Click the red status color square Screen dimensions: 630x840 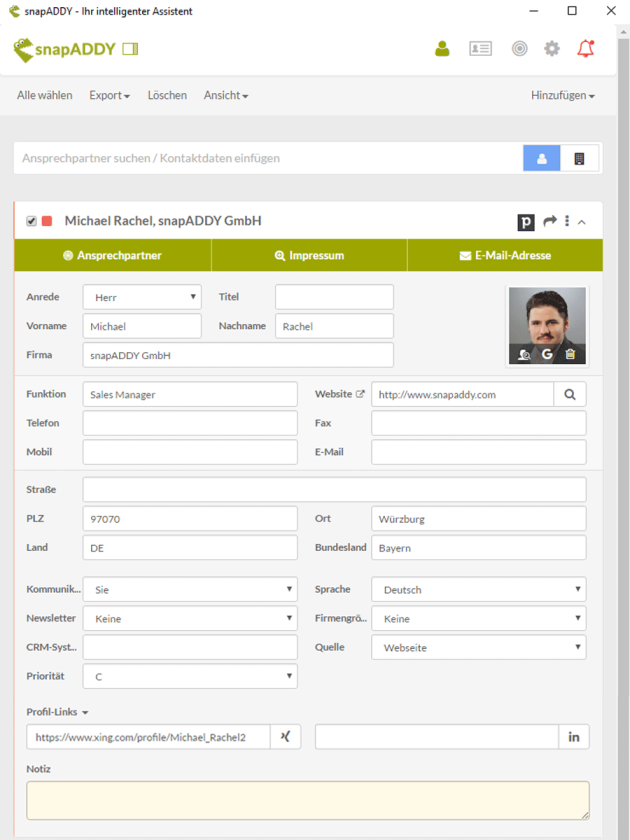point(47,221)
